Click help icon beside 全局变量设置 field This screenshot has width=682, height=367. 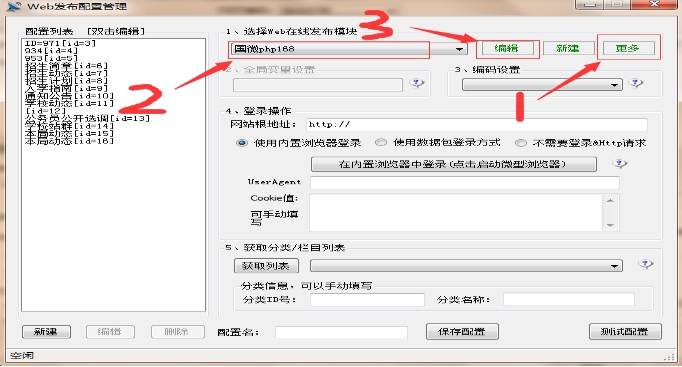tap(416, 83)
